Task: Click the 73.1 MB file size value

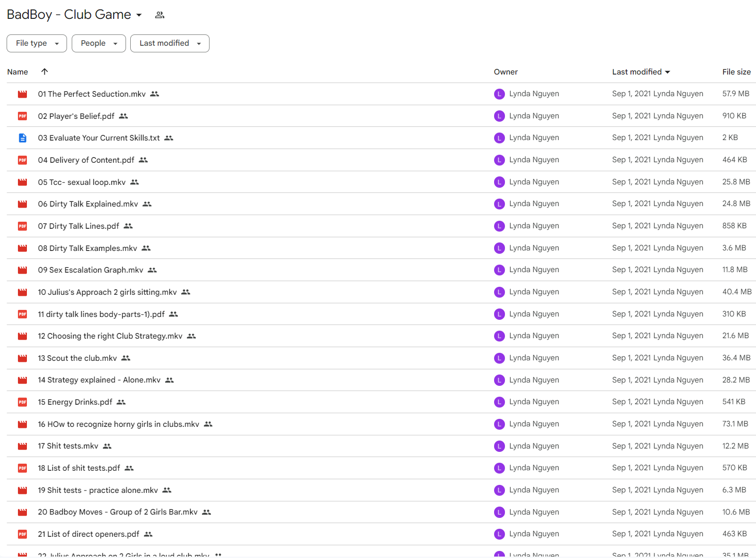Action: tap(735, 424)
